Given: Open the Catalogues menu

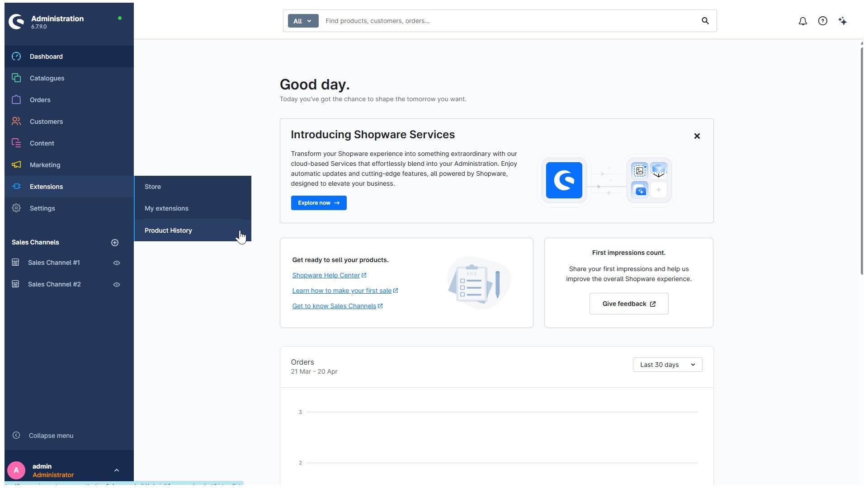Looking at the screenshot, I should click(x=69, y=78).
